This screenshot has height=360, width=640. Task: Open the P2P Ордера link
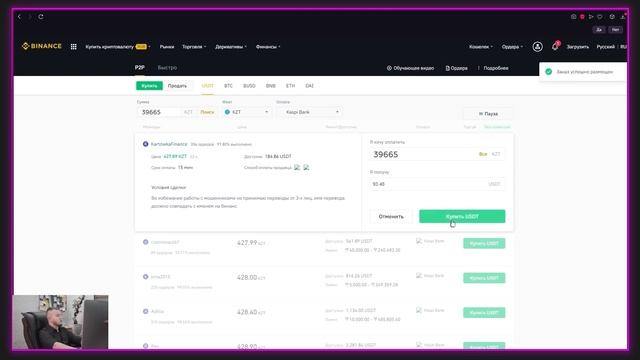coord(457,68)
